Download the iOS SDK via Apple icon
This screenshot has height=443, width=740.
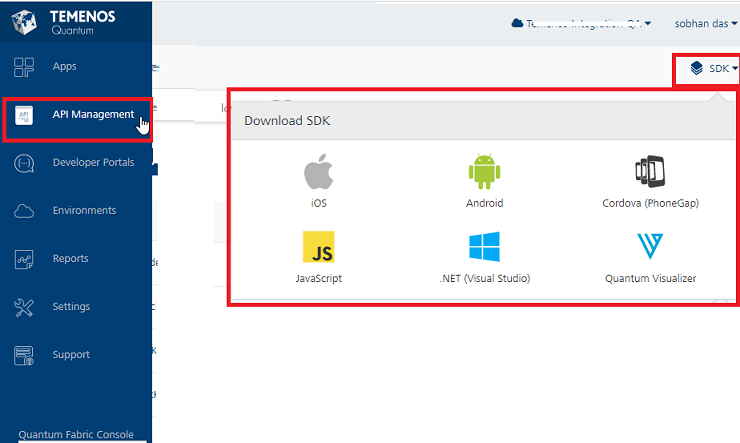coord(319,171)
